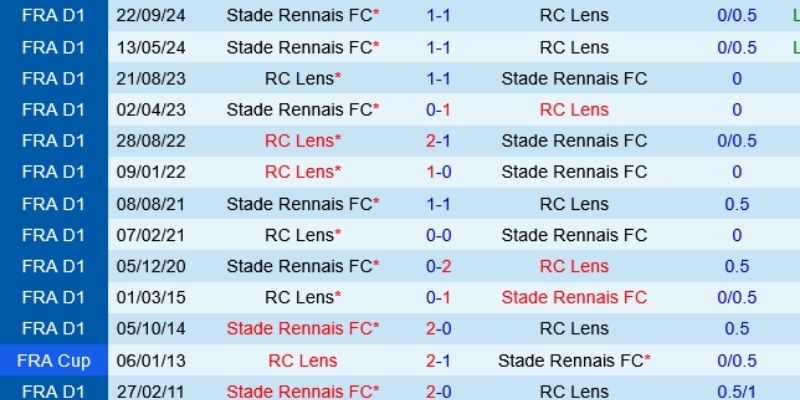The height and width of the screenshot is (400, 800).
Task: Open the 0-0 score from 07/02/21
Action: point(439,235)
